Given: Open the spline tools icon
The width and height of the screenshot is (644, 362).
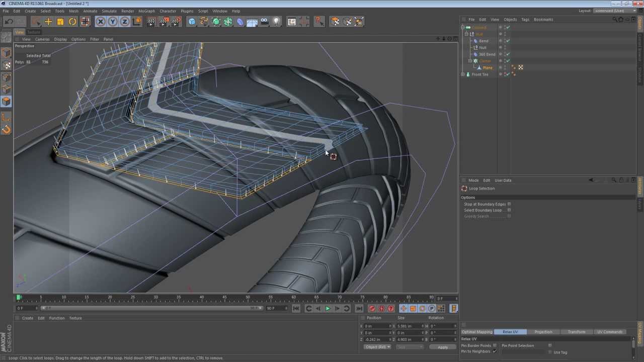Looking at the screenshot, I should point(204,21).
